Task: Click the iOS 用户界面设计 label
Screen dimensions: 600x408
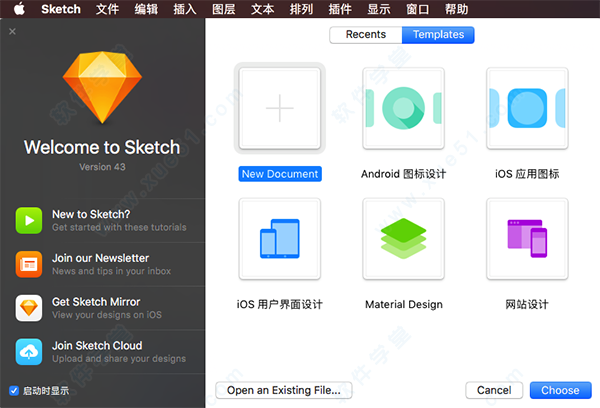Action: [x=280, y=304]
